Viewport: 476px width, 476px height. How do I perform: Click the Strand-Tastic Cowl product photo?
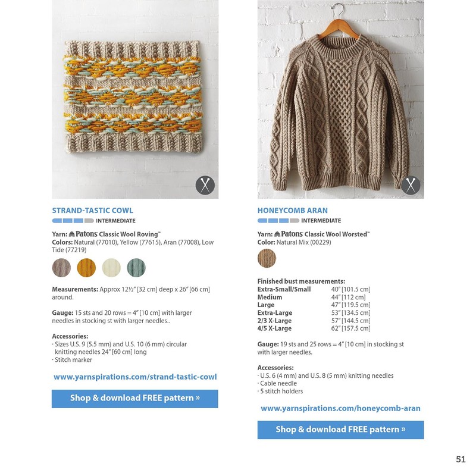[135, 99]
